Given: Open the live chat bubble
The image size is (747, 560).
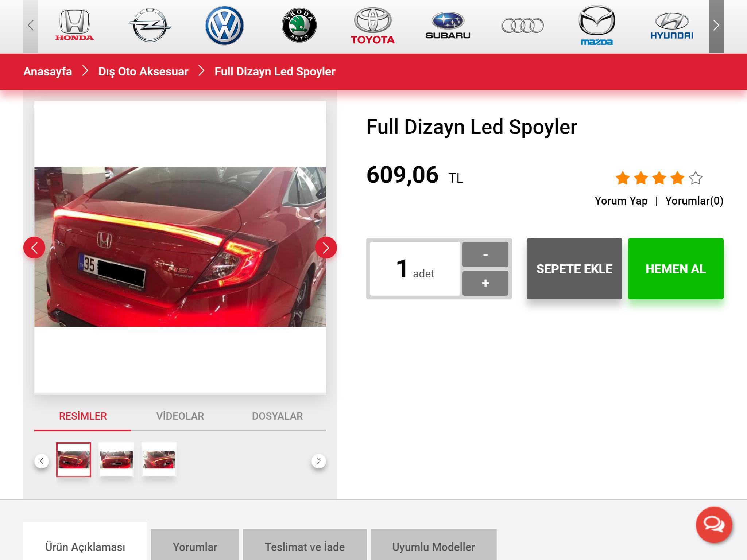Looking at the screenshot, I should (714, 525).
